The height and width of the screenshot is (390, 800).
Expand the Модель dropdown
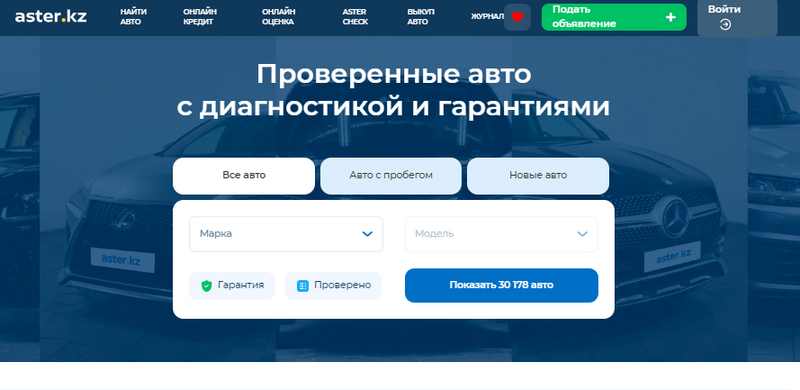pyautogui.click(x=502, y=234)
